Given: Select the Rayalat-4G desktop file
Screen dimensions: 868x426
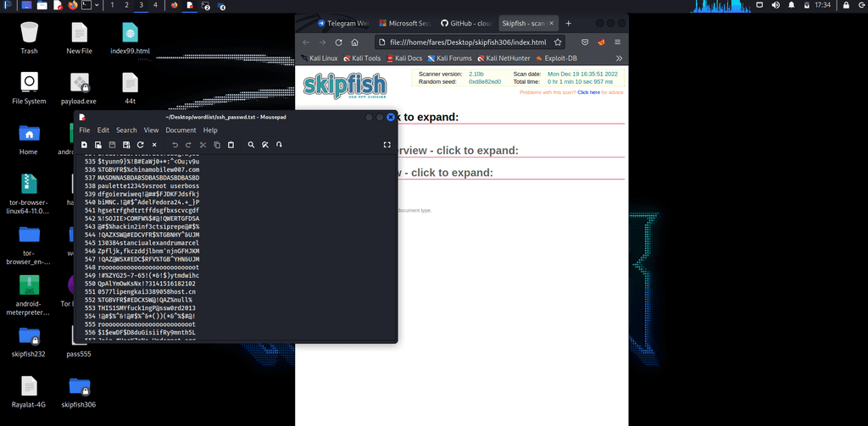Looking at the screenshot, I should 29,392.
